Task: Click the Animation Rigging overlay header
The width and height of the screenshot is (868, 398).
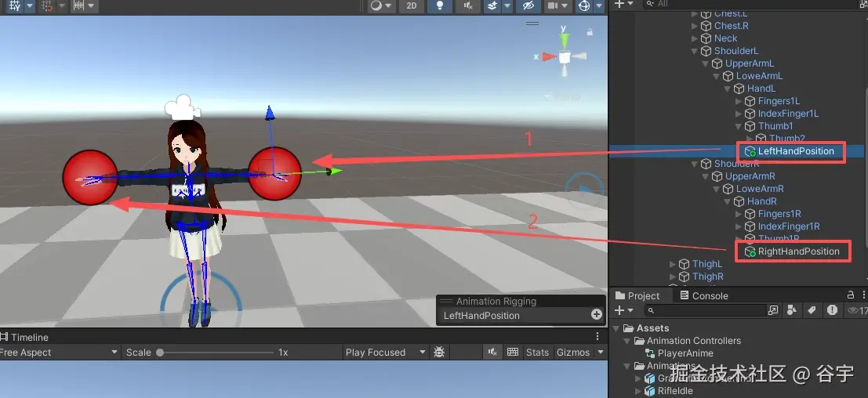Action: pyautogui.click(x=521, y=302)
